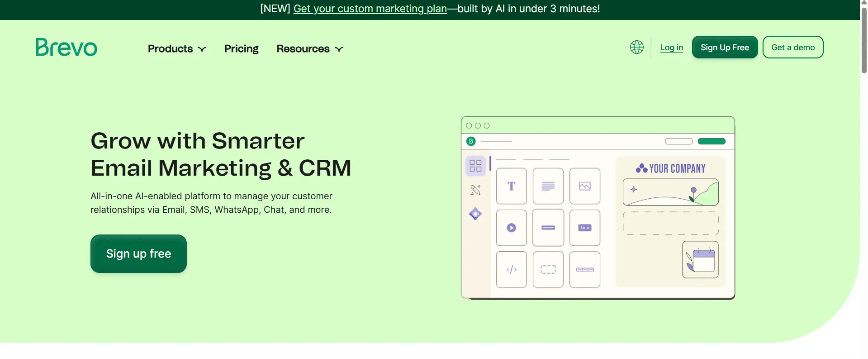This screenshot has height=359, width=868.
Task: Click the Get a demo button
Action: click(x=792, y=48)
